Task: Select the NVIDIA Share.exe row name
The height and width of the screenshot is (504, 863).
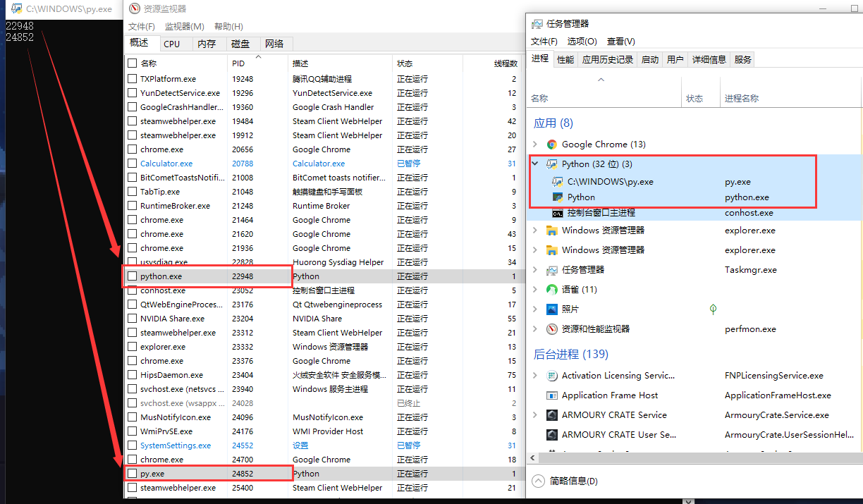Action: pyautogui.click(x=172, y=319)
